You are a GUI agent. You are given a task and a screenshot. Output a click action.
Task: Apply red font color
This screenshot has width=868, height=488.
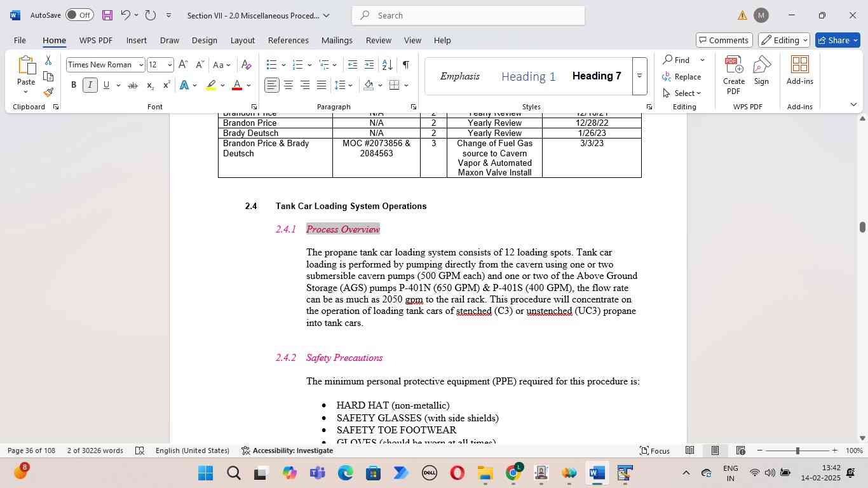(x=237, y=85)
